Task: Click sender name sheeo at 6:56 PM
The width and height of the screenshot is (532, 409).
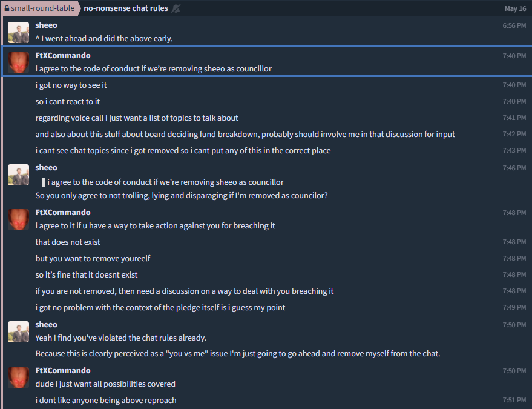Action: pos(46,25)
